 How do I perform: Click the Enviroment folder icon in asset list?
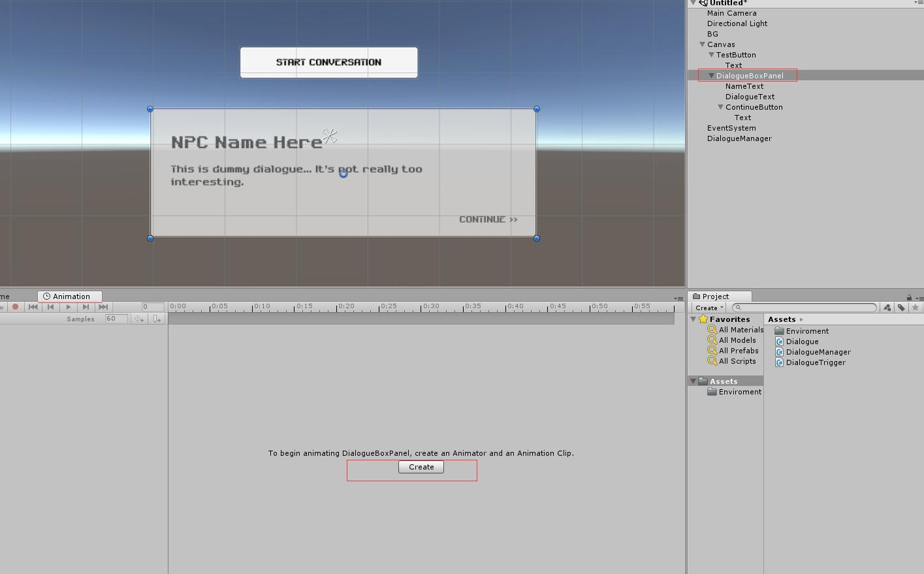[x=779, y=331]
